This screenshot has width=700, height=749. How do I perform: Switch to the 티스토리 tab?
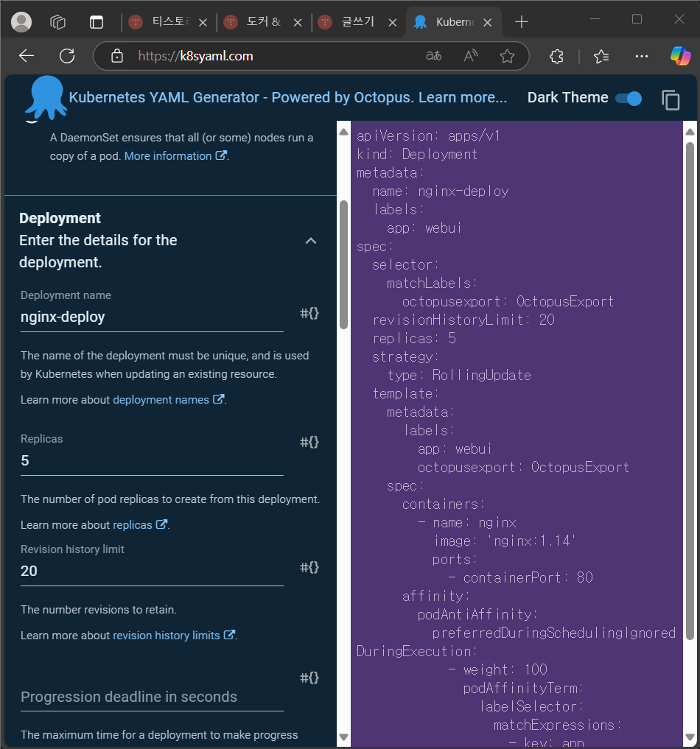point(169,22)
